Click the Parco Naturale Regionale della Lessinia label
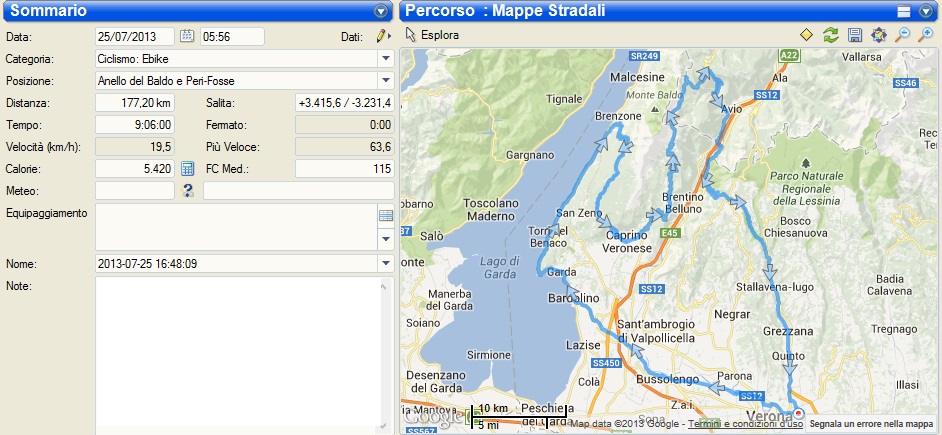This screenshot has height=435, width=942. tap(805, 188)
